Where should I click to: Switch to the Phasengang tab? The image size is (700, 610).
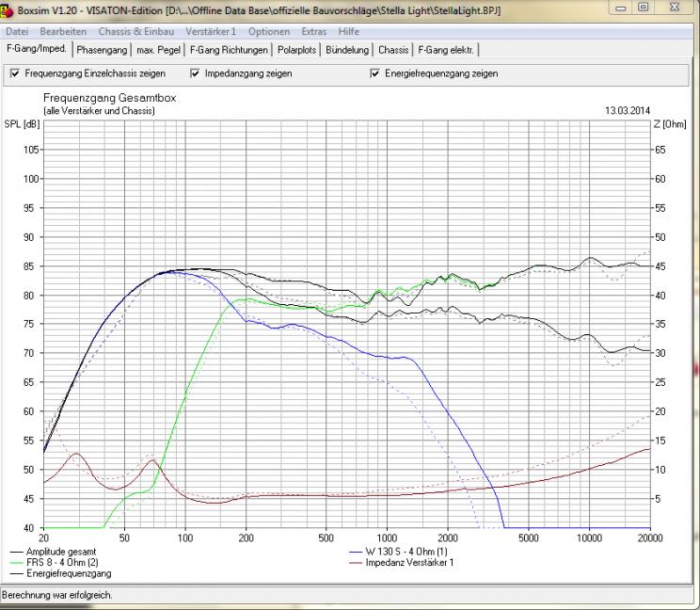[102, 49]
